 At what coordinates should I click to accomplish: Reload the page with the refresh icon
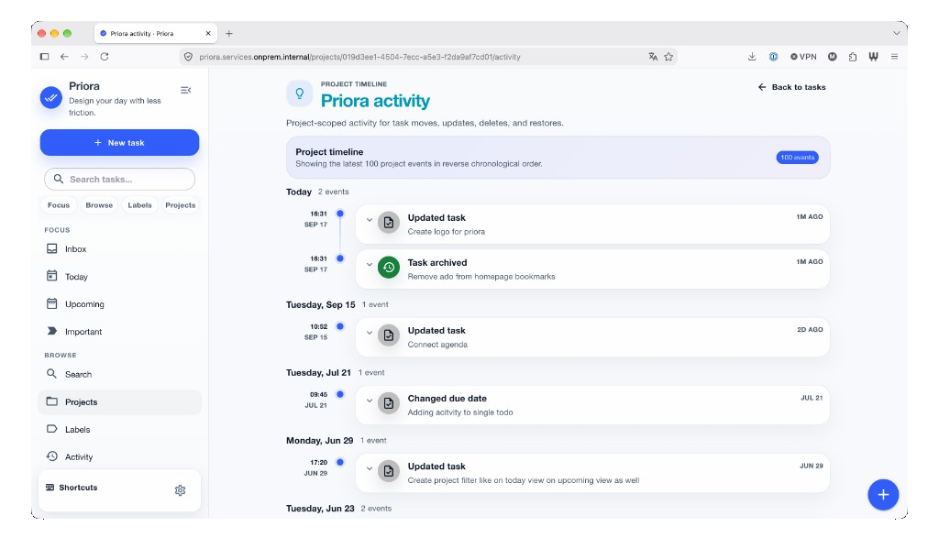tap(105, 57)
